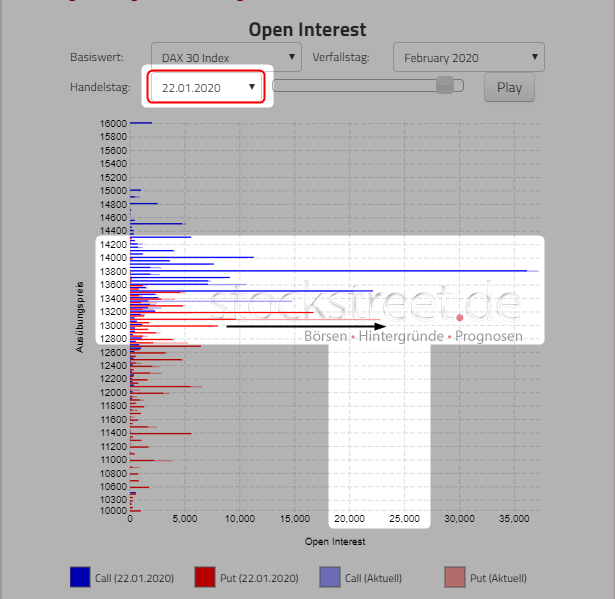Click the red Put (22.01.2020) legend swatch
The height and width of the screenshot is (599, 615).
click(206, 577)
